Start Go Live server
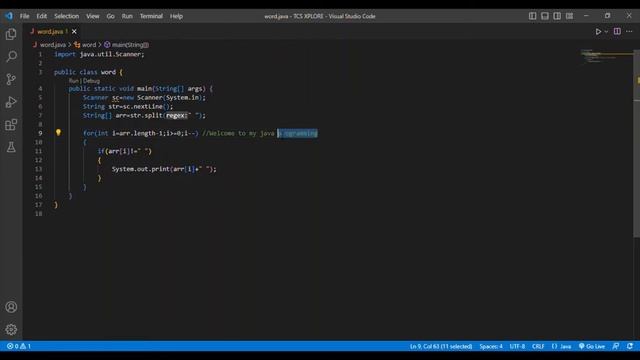This screenshot has height=360, width=640. pos(592,346)
